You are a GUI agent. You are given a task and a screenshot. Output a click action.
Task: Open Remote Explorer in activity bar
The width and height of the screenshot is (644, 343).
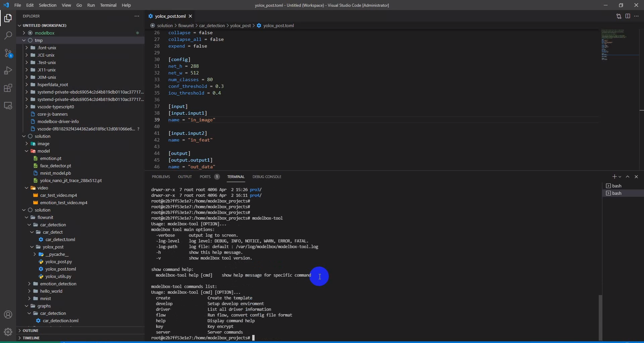click(x=8, y=106)
